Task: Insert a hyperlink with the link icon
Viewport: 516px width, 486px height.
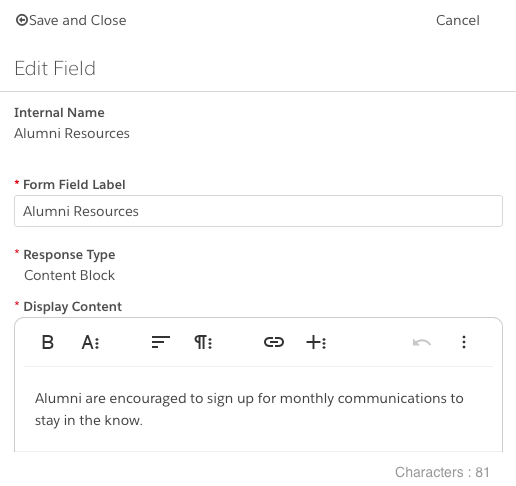Action: click(x=274, y=342)
